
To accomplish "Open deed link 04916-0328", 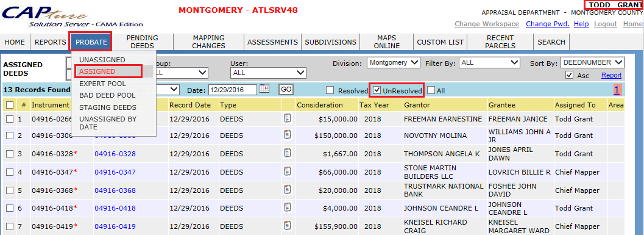I will click(115, 154).
